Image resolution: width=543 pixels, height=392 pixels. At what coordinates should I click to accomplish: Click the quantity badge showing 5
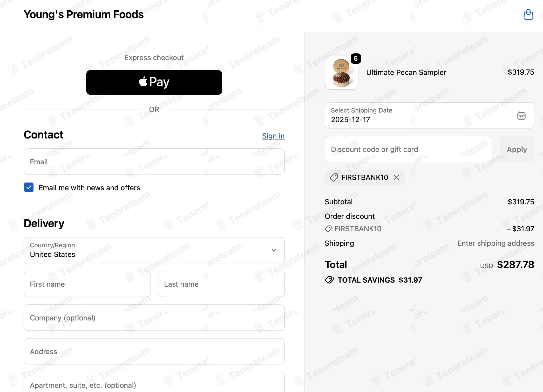tap(356, 59)
